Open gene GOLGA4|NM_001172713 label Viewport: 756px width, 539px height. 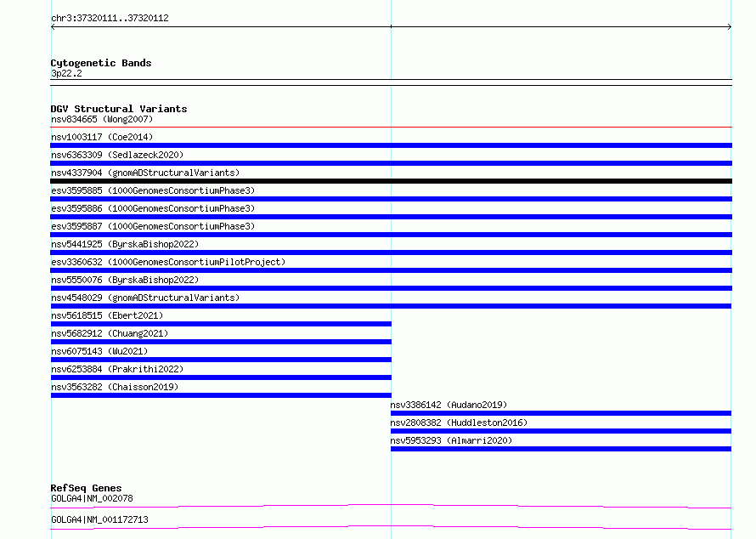[99, 519]
